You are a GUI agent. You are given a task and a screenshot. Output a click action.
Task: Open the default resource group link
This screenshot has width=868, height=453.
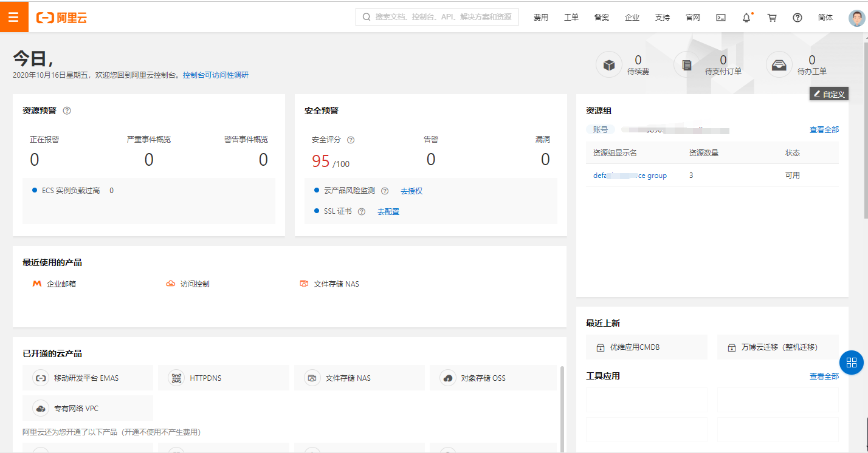click(x=630, y=175)
